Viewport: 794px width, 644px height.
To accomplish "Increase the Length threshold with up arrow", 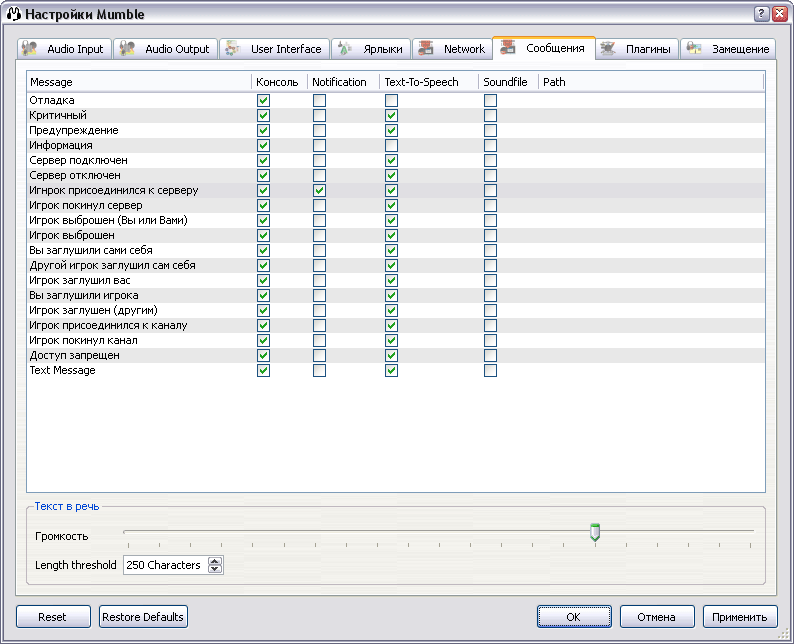I will (215, 561).
